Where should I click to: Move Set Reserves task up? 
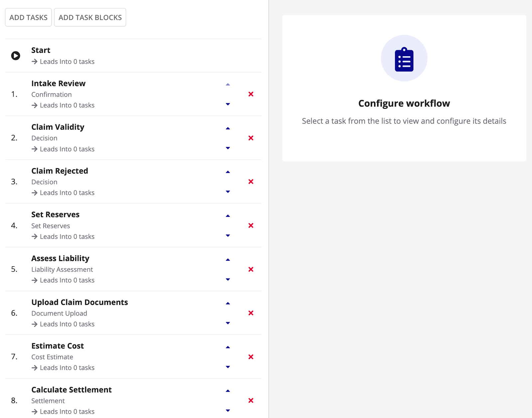click(x=228, y=216)
